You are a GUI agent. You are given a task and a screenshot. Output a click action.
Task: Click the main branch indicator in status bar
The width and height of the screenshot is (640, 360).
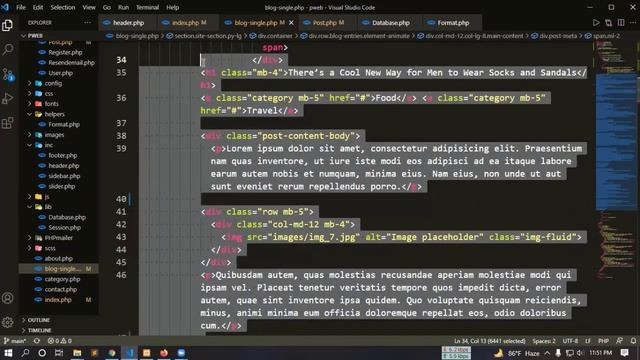click(15, 341)
